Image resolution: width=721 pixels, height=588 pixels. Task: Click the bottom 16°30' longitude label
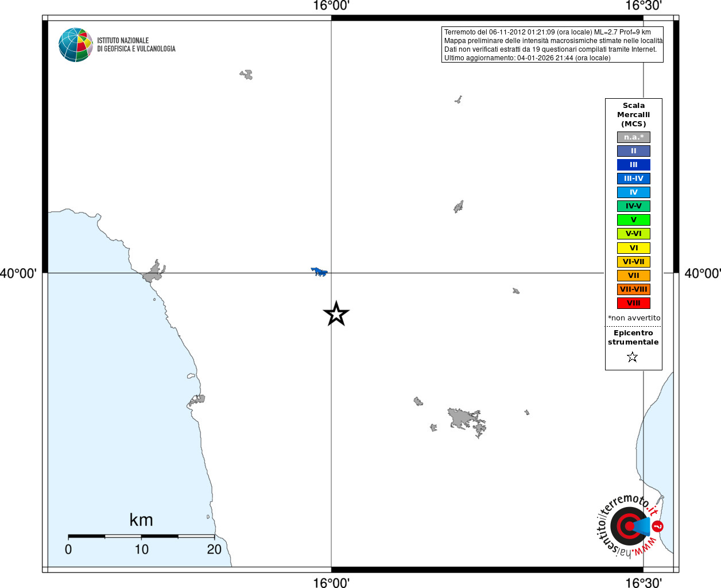(644, 583)
